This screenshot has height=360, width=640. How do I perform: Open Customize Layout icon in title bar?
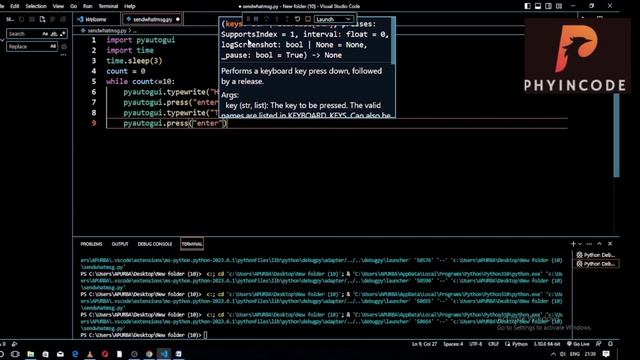559,6
